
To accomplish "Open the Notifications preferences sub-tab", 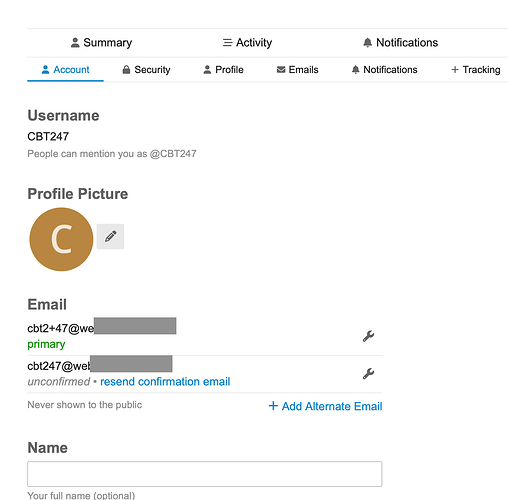I will point(384,70).
